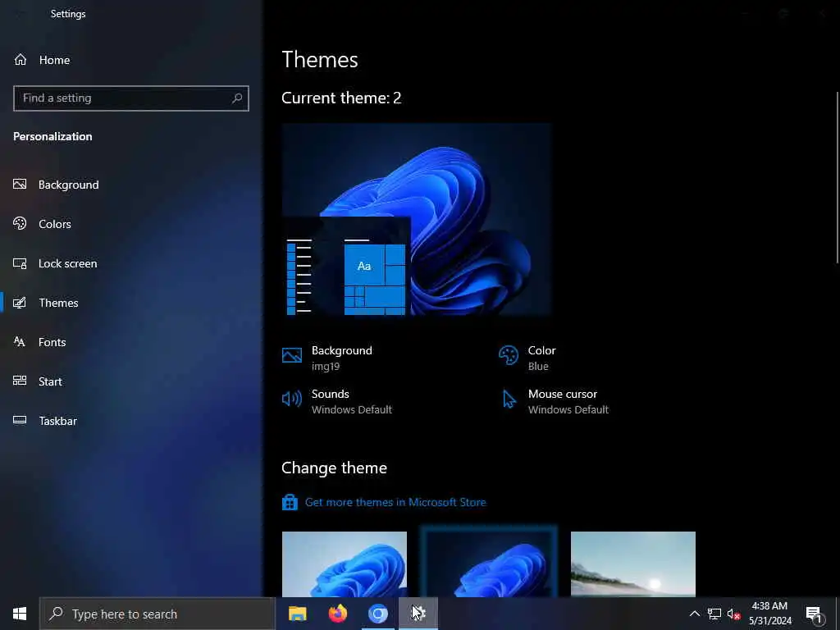Click the Start tiles icon in sidebar

(x=20, y=381)
